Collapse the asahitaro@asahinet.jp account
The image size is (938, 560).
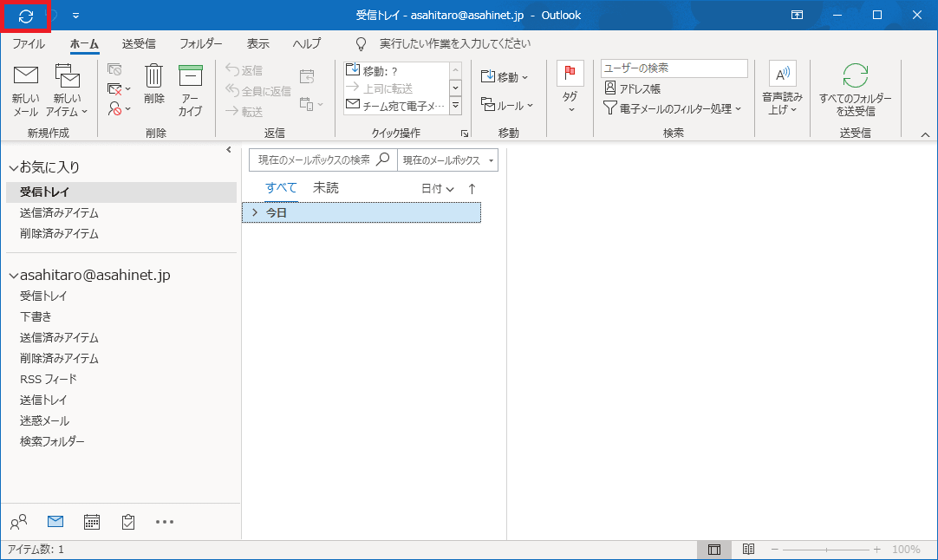point(13,275)
